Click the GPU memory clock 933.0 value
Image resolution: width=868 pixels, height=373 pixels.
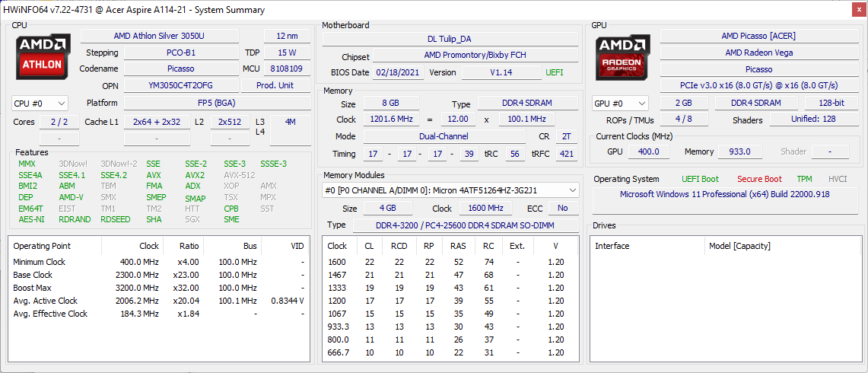click(x=740, y=151)
